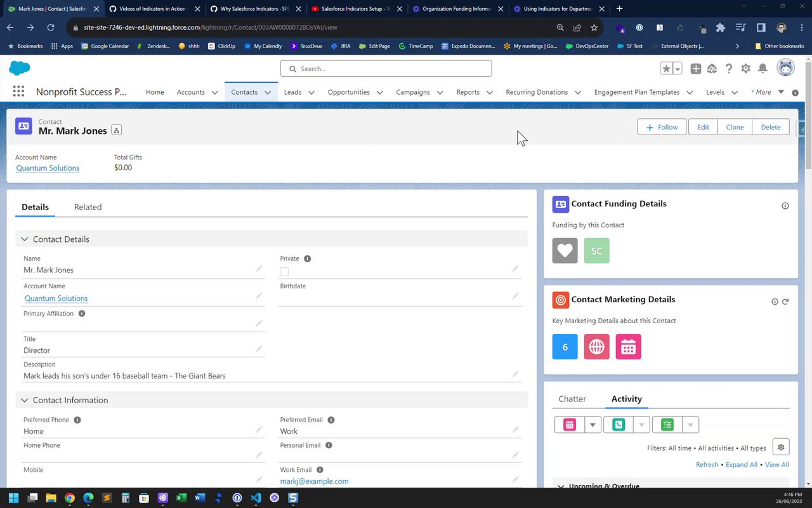Image resolution: width=812 pixels, height=508 pixels.
Task: Switch to the Chatter tab
Action: pos(572,399)
